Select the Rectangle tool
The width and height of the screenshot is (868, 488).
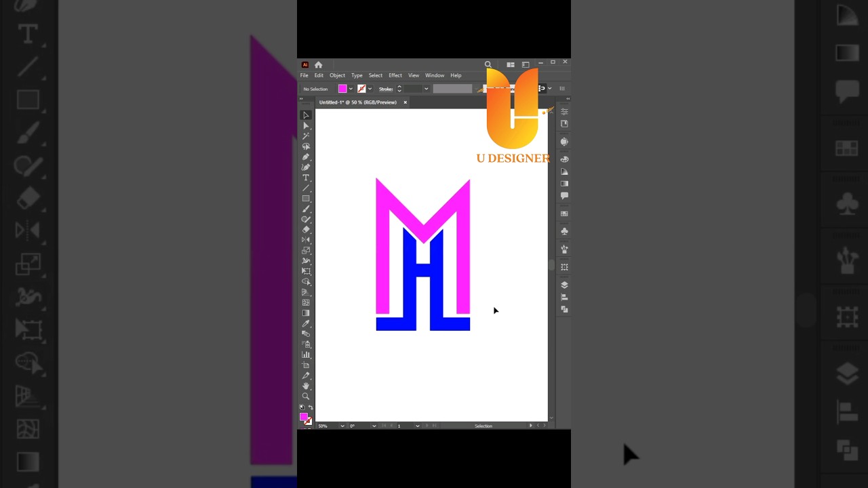pos(306,199)
